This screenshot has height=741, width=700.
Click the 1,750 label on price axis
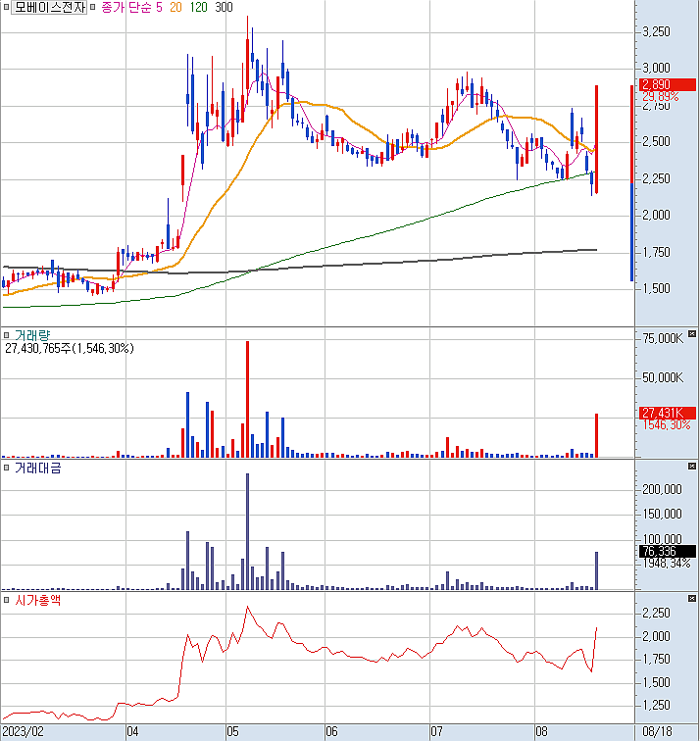pos(656,252)
